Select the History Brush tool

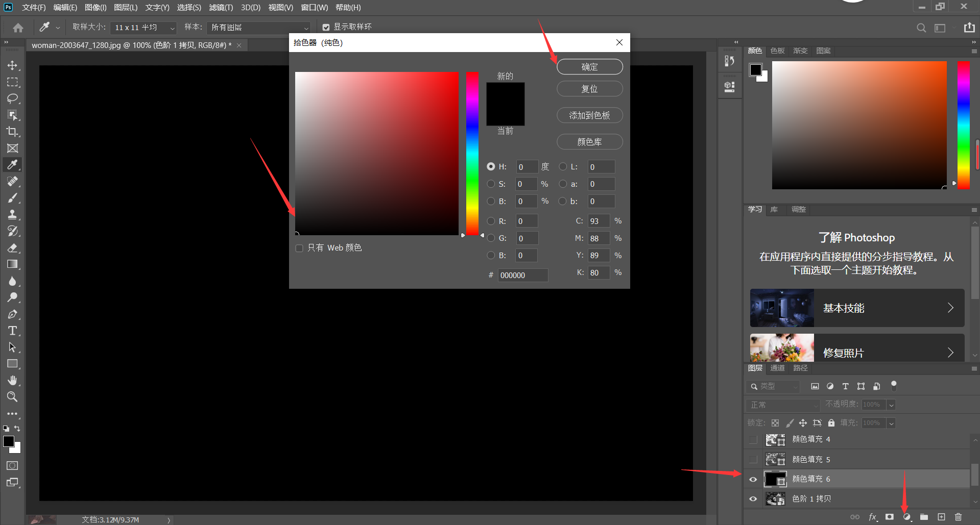(12, 231)
